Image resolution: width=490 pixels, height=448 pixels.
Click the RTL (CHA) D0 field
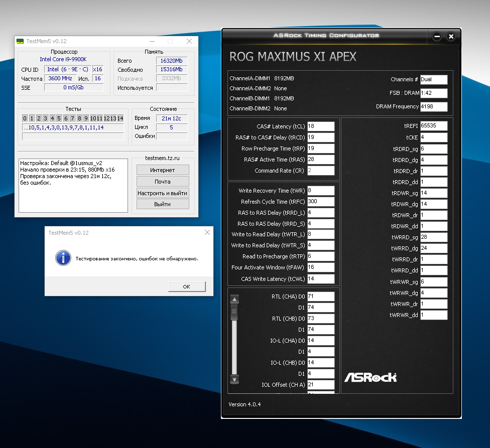pyautogui.click(x=321, y=296)
